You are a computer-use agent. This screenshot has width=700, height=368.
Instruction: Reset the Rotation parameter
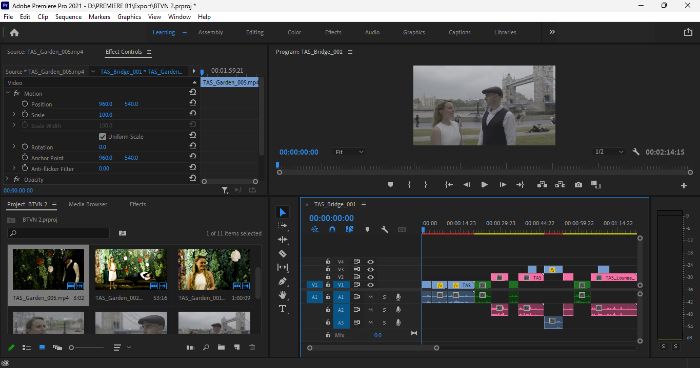[192, 146]
